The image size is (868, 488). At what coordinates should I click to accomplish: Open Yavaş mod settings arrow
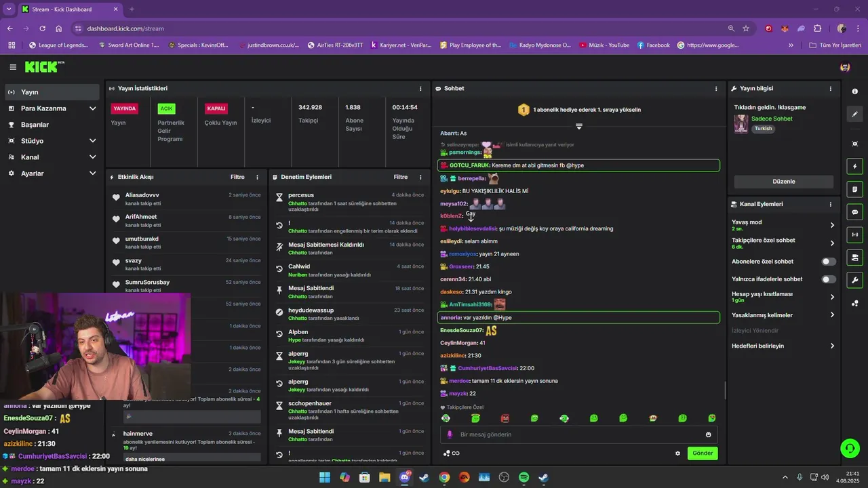point(832,225)
